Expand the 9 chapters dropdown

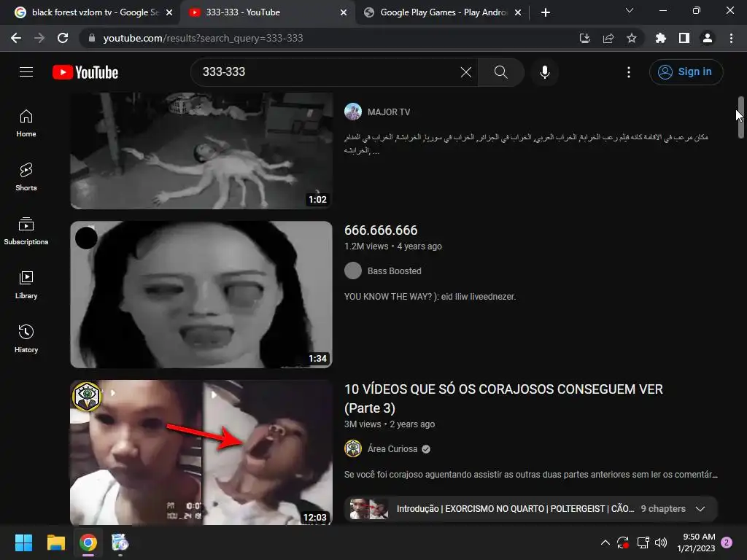[700, 508]
